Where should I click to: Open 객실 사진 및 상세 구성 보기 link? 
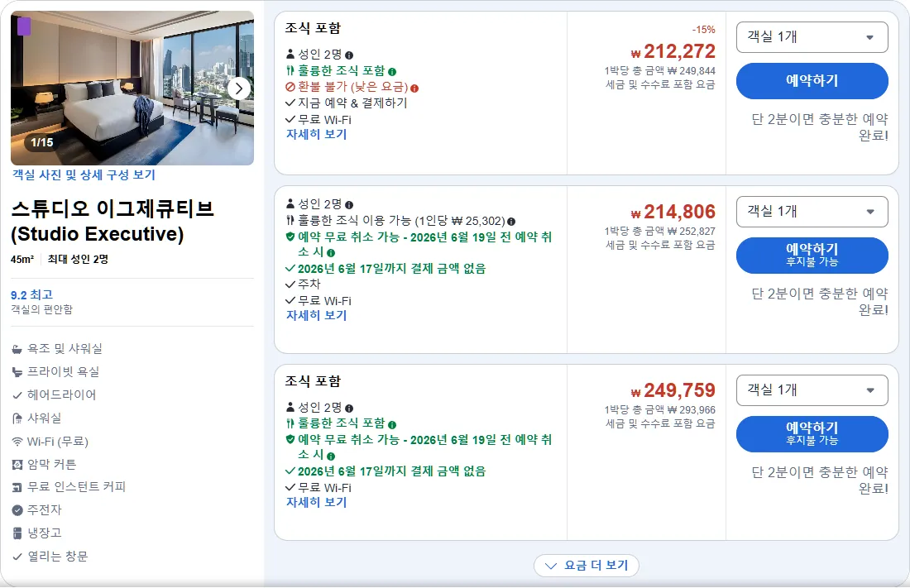[x=84, y=174]
